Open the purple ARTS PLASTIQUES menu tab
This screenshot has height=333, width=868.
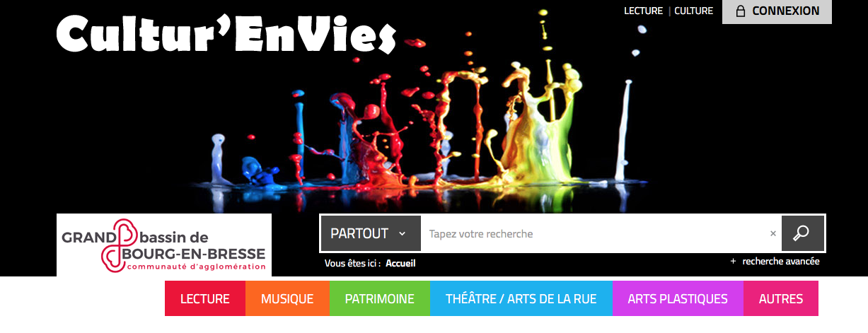tap(678, 298)
